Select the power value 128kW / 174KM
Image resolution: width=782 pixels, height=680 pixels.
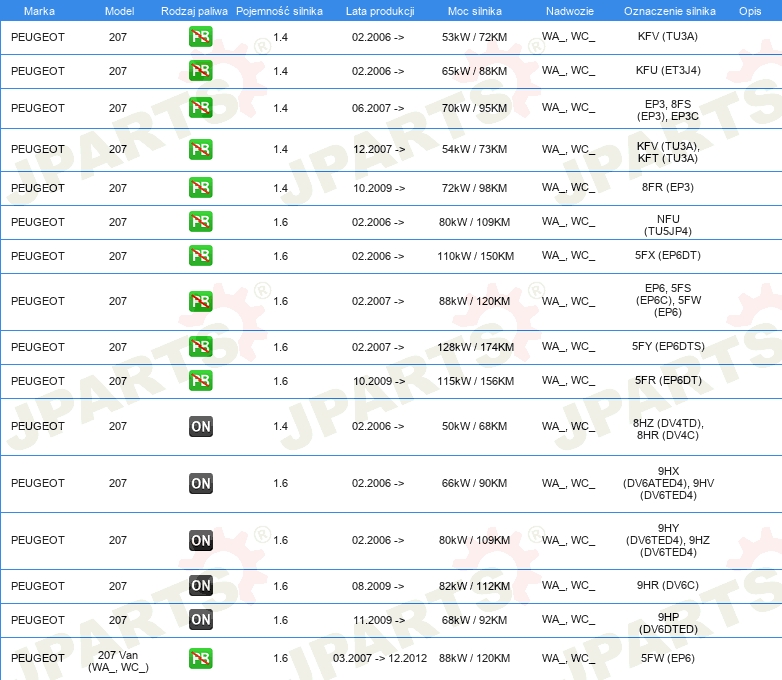(x=476, y=347)
